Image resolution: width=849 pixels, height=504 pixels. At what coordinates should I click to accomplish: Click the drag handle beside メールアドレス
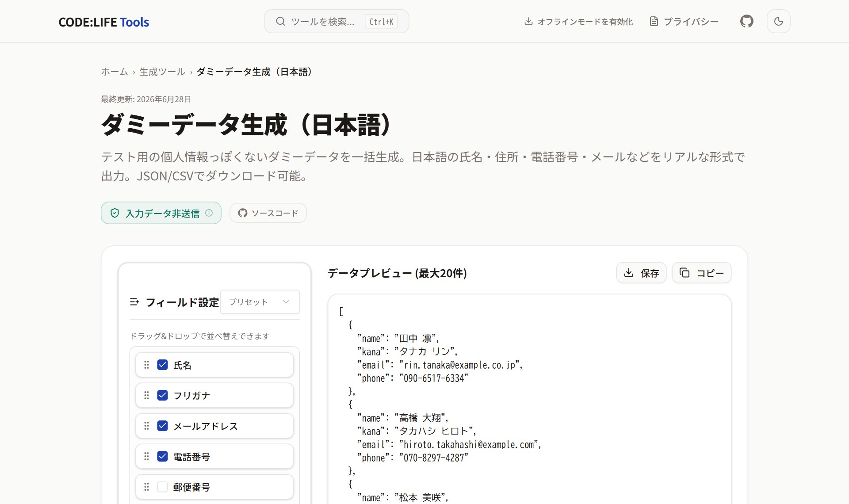(146, 426)
